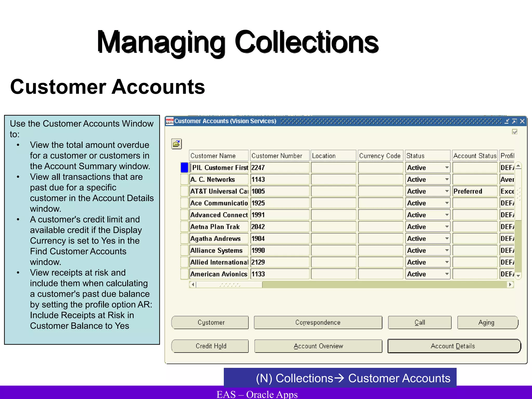Click the Currency Code column header
The height and width of the screenshot is (399, 532).
coord(381,156)
